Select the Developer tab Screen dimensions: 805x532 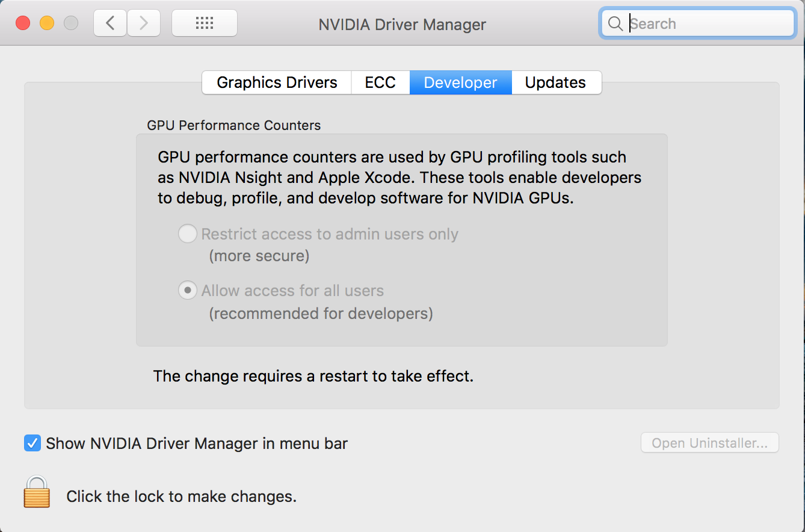(461, 82)
